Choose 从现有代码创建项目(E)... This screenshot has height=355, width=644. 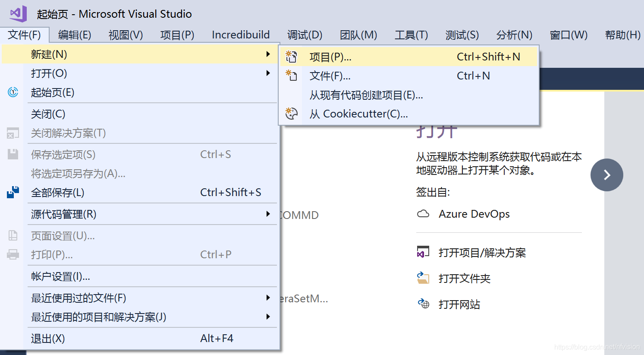[x=409, y=95]
